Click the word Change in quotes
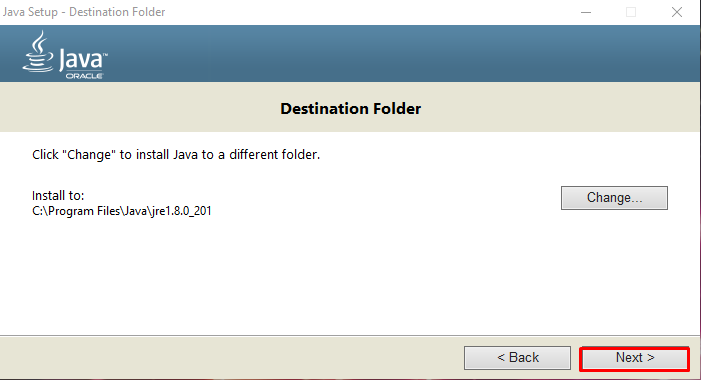 (x=89, y=155)
